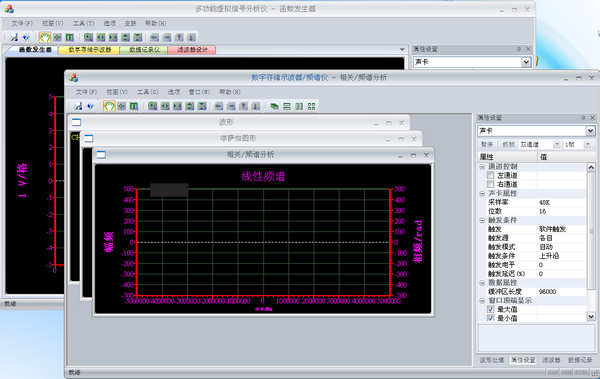Click the 缓冲区长度 value 96000
The width and height of the screenshot is (600, 379).
click(x=547, y=292)
